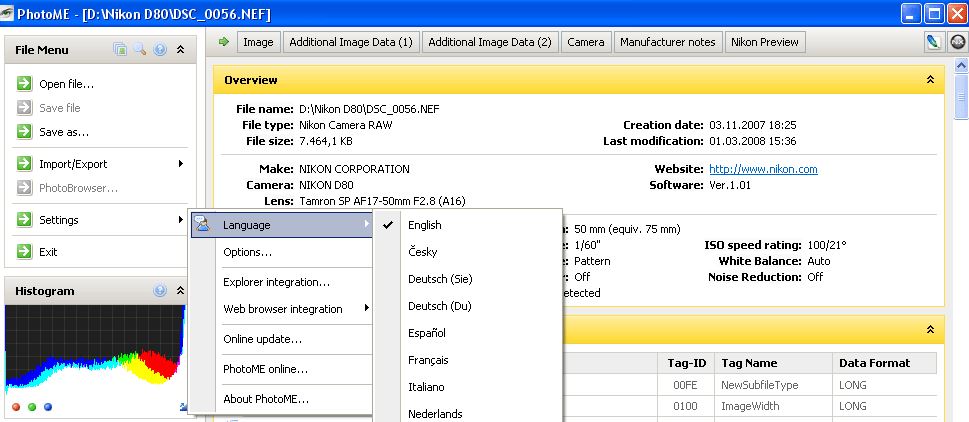Viewport: 969px width, 422px height.
Task: Switch to the Camera tab
Action: (x=586, y=42)
